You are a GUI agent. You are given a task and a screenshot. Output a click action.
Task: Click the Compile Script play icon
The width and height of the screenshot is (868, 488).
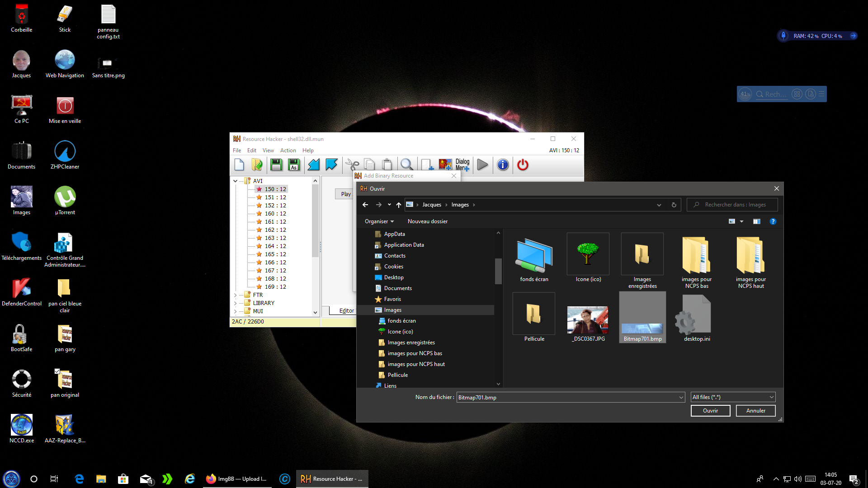(x=482, y=165)
